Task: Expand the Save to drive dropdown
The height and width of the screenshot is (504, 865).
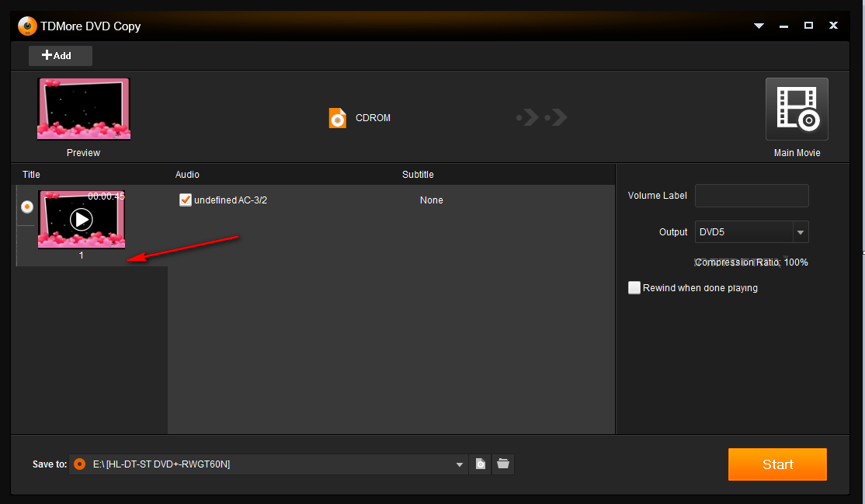Action: pos(459,464)
